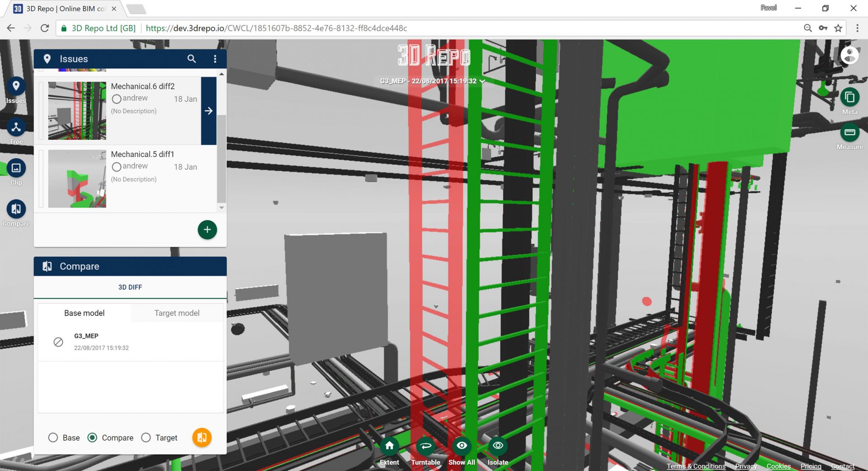
Task: Open Issues panel three-dot menu
Action: tap(215, 59)
